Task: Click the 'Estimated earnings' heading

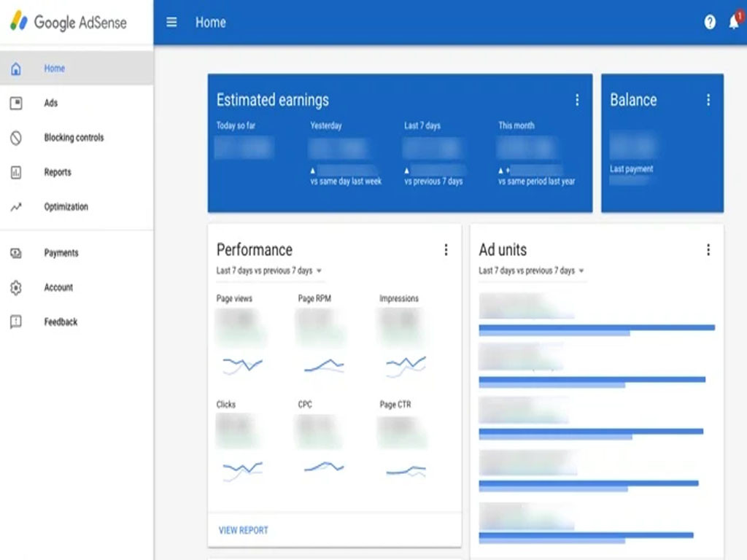Action: (273, 99)
